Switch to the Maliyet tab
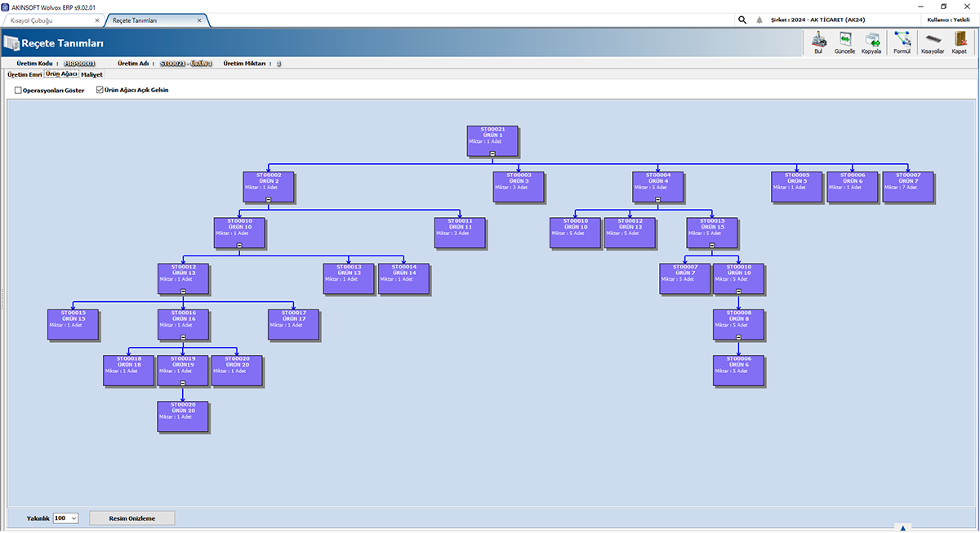Screen dimensions: 980x533 (x=91, y=74)
